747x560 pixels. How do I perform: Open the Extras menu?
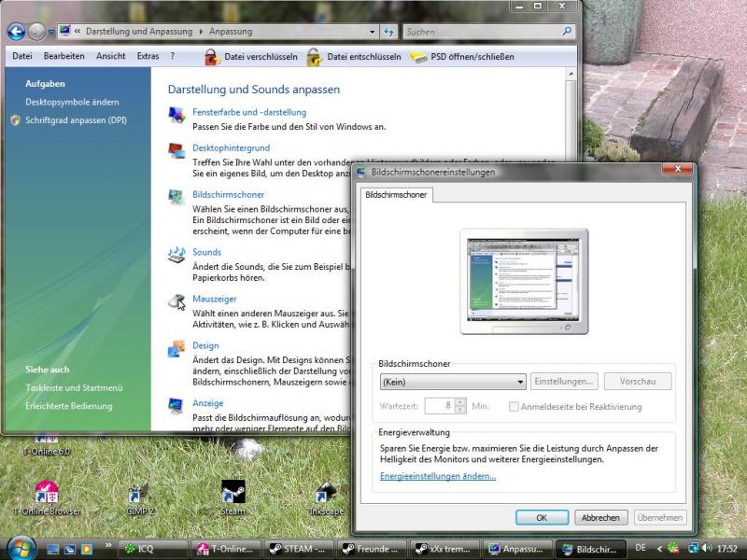click(x=148, y=56)
